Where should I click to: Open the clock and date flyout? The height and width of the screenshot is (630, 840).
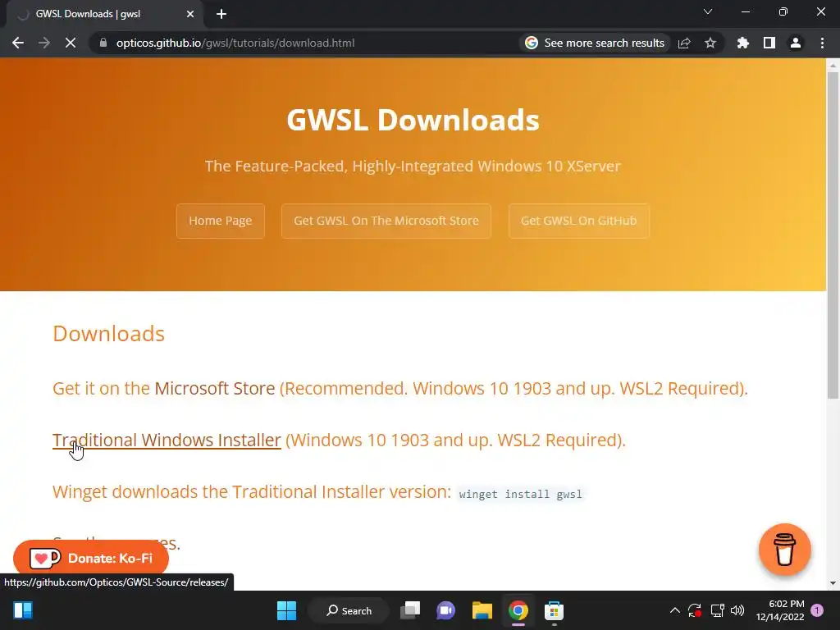click(x=780, y=610)
